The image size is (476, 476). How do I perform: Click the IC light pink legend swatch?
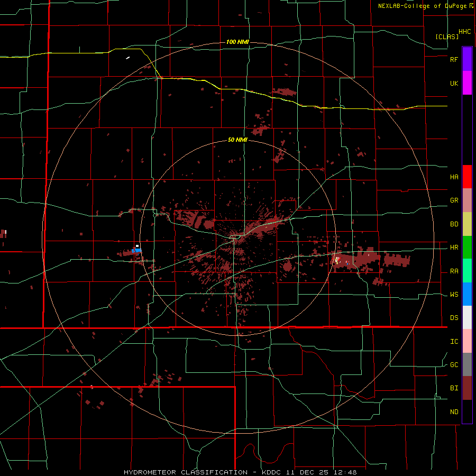[467, 341]
